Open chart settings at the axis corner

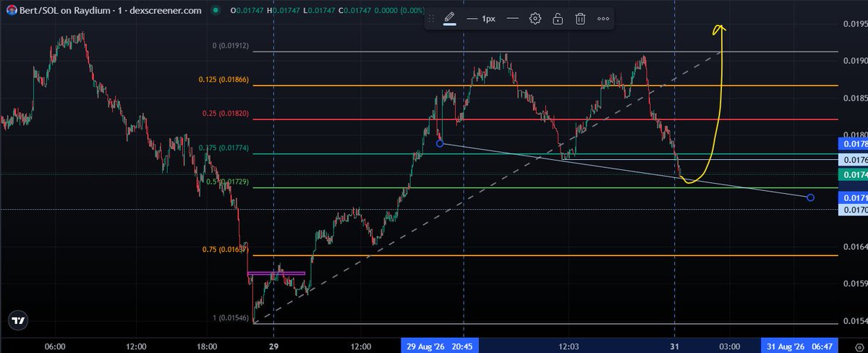[x=858, y=346]
